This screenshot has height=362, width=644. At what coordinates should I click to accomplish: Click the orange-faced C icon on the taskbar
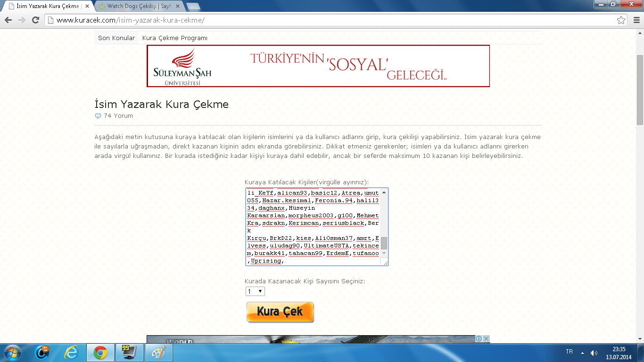click(x=42, y=352)
